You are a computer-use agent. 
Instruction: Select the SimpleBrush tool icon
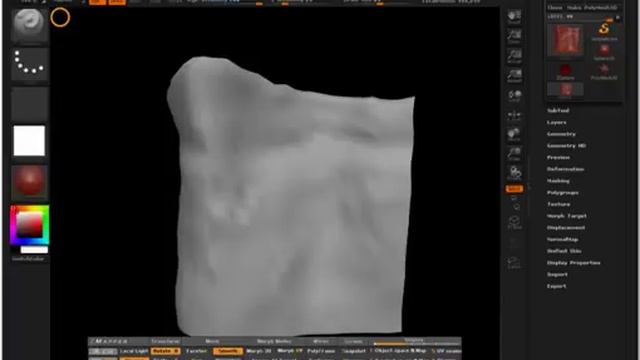coord(604,31)
